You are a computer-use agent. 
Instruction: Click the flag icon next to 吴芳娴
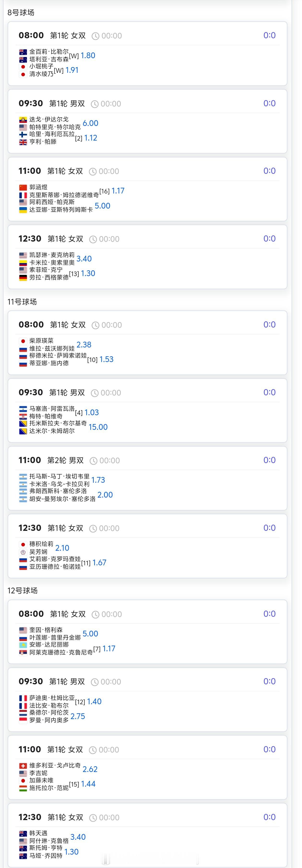(x=23, y=552)
